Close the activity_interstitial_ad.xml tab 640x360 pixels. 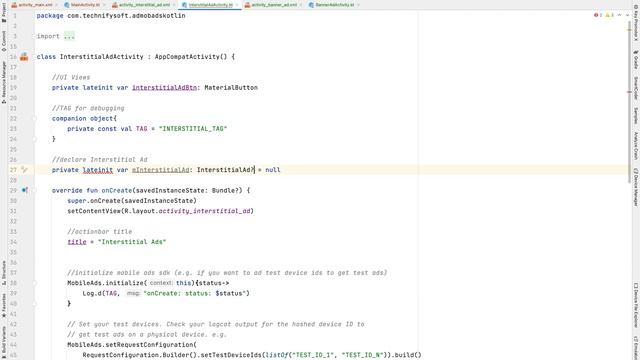[x=173, y=5]
